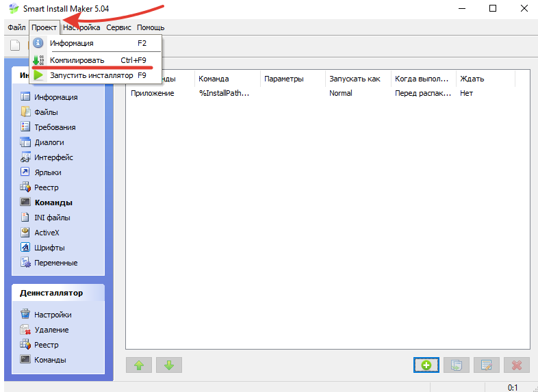
Task: Click the Normal cell in the row
Action: pos(341,93)
